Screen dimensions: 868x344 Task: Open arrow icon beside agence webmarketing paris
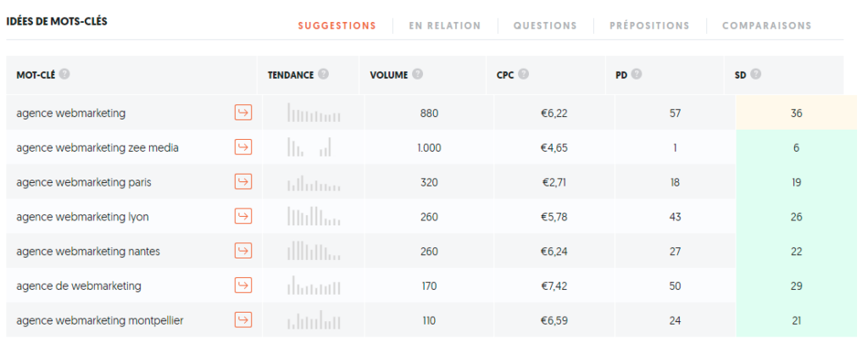(x=243, y=181)
